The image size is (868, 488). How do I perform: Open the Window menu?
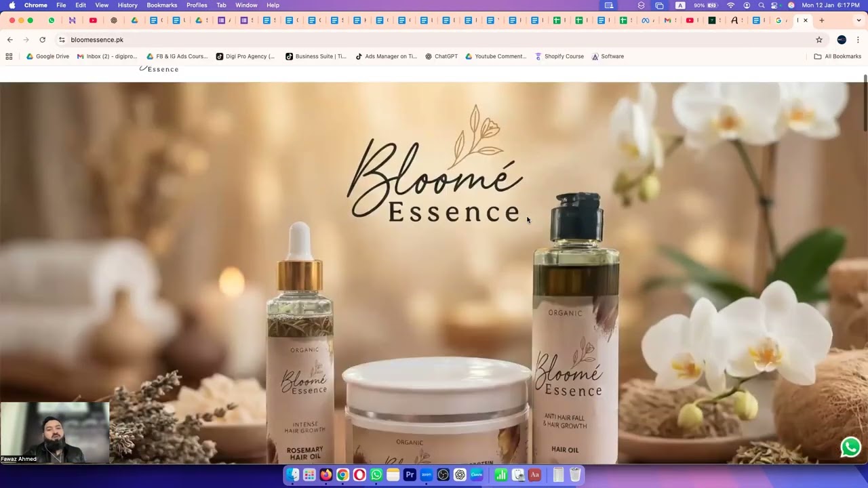click(246, 5)
